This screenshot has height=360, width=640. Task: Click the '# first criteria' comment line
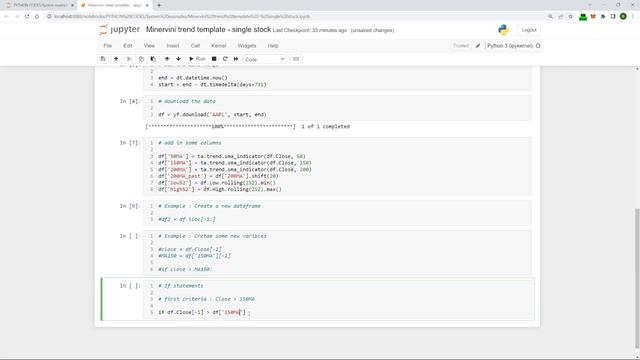point(206,299)
